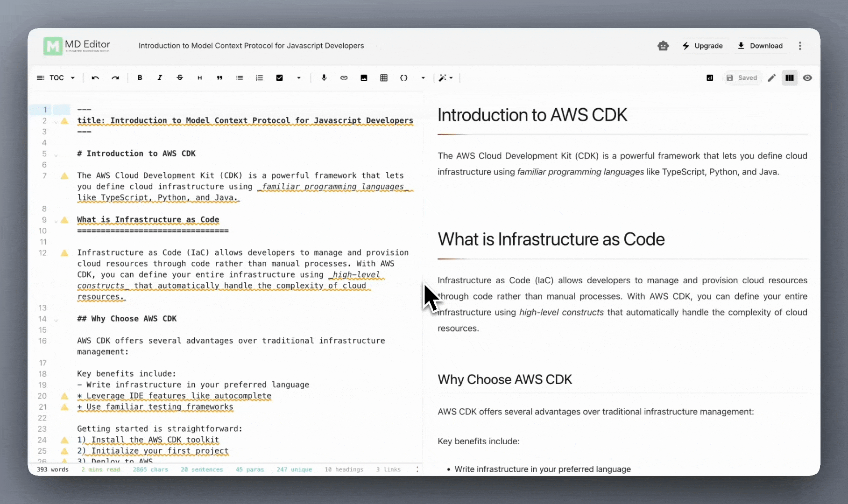The image size is (848, 504).
Task: Enable editor-only mode with pencil icon
Action: pos(772,77)
